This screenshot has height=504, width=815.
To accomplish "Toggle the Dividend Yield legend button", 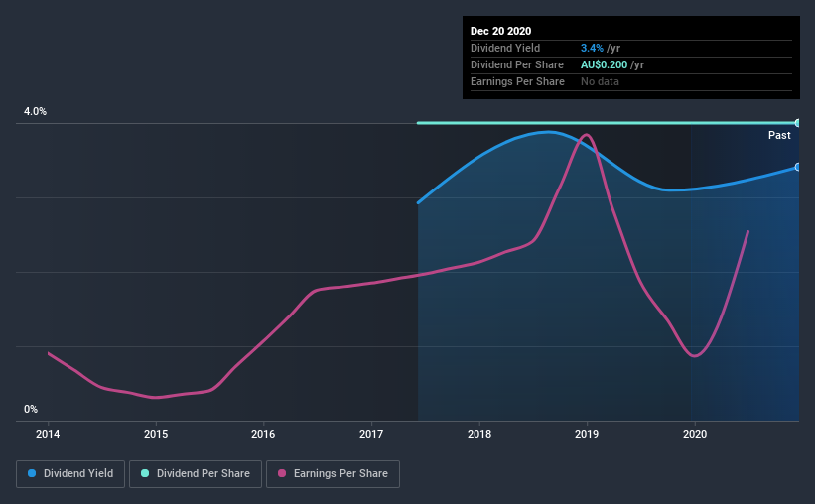I will pos(70,474).
